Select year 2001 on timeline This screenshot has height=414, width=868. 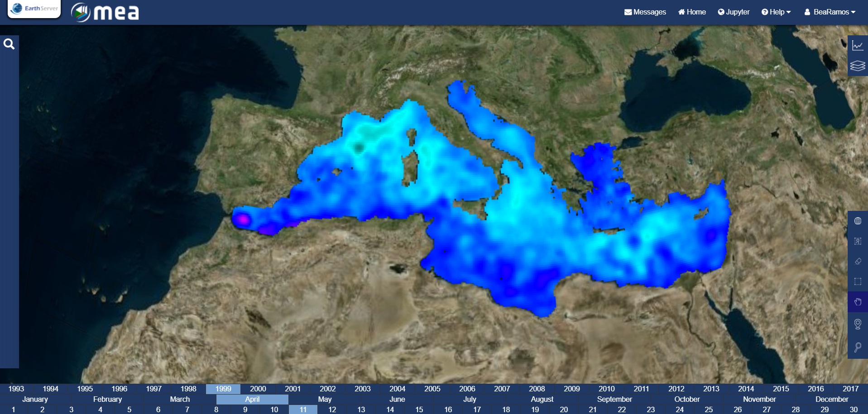coord(293,389)
